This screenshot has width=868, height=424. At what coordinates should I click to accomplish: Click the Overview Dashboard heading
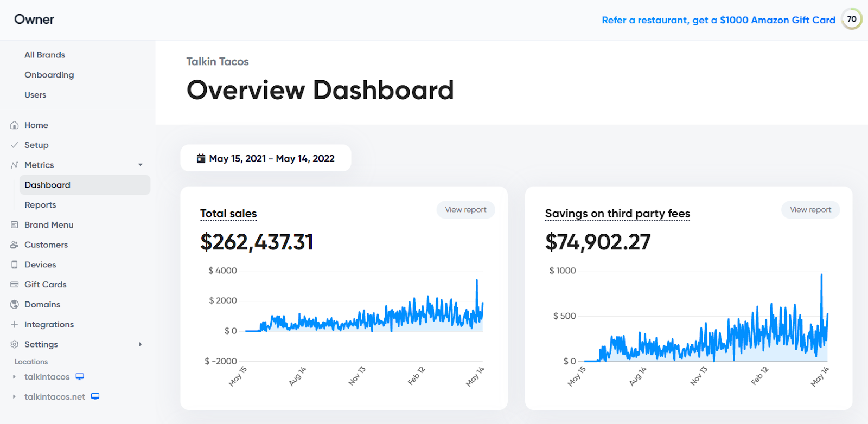[320, 90]
